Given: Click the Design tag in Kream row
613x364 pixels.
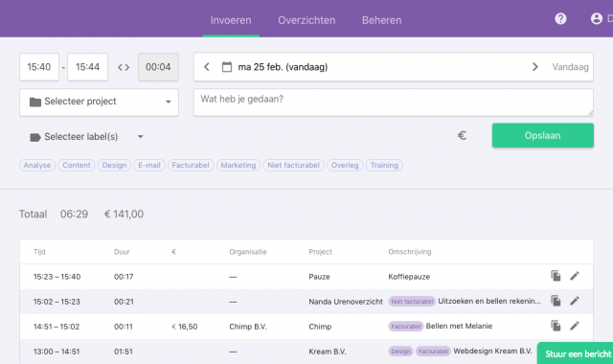Looking at the screenshot, I should 400,352.
